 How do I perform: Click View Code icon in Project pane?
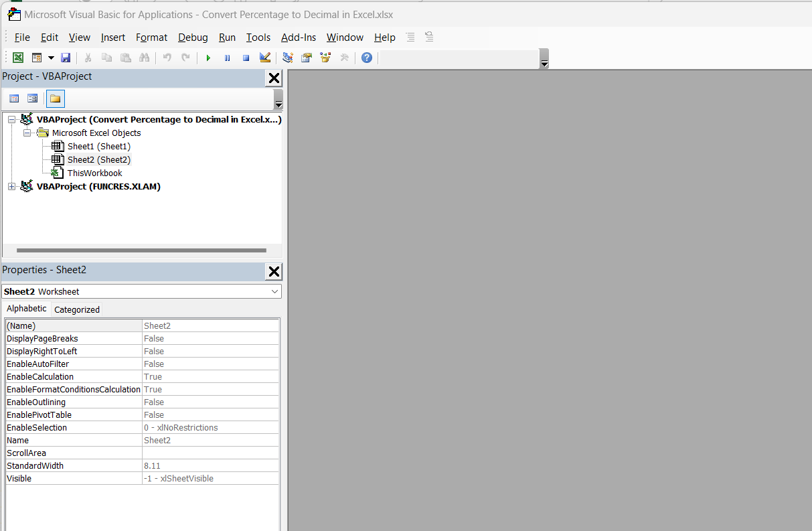(14, 99)
